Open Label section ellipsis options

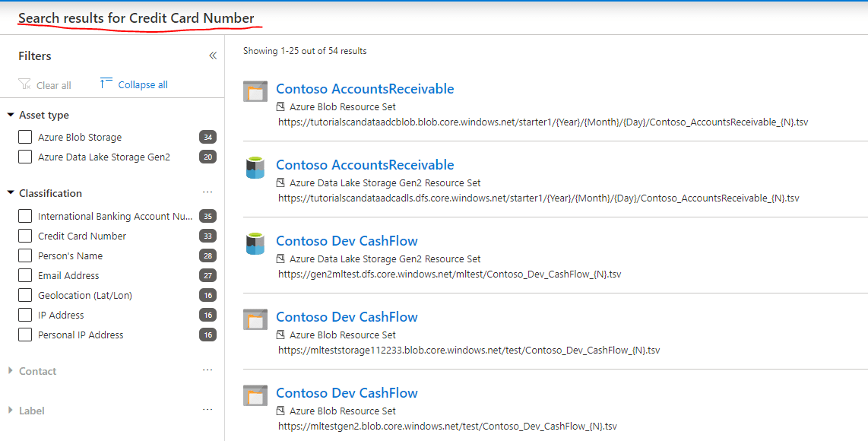(207, 409)
